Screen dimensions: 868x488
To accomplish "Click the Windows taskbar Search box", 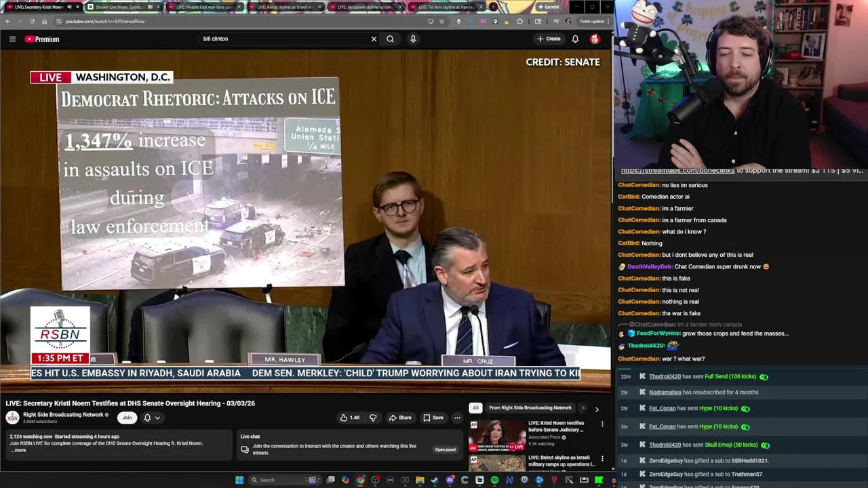I will click(283, 480).
